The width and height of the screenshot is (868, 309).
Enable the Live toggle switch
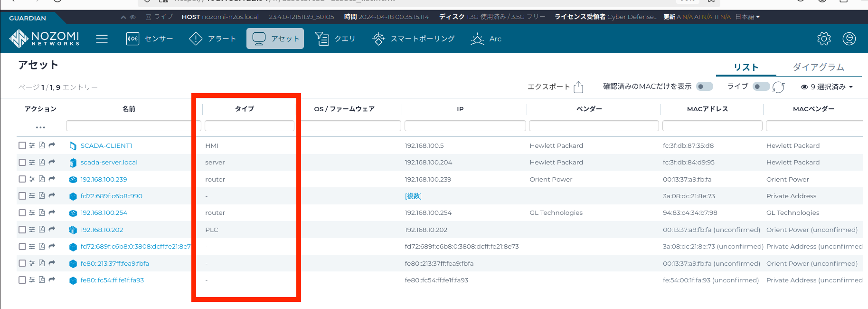pyautogui.click(x=760, y=87)
